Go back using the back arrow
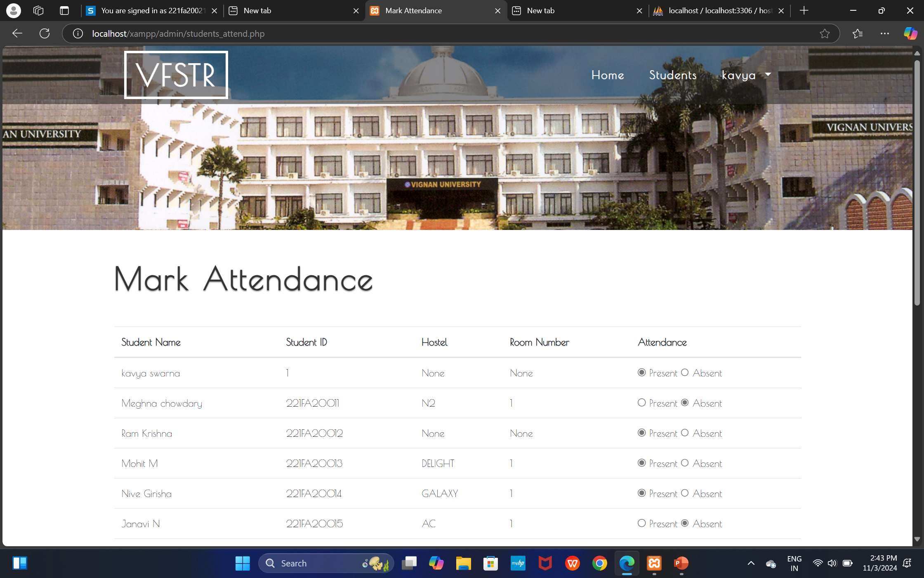 click(17, 33)
